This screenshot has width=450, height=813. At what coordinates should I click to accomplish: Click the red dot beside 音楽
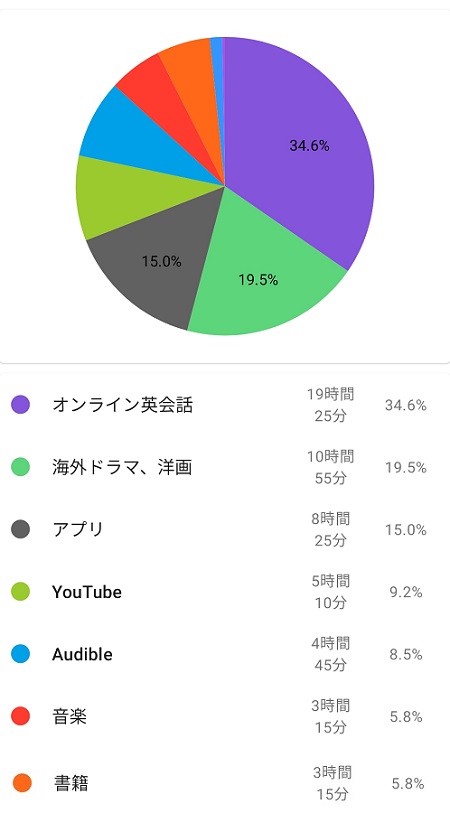[x=20, y=717]
